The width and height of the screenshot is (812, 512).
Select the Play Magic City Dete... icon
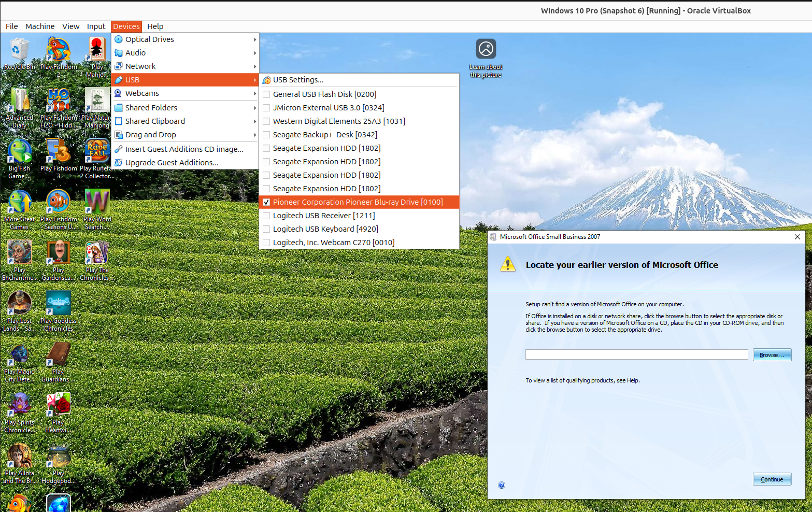(20, 362)
